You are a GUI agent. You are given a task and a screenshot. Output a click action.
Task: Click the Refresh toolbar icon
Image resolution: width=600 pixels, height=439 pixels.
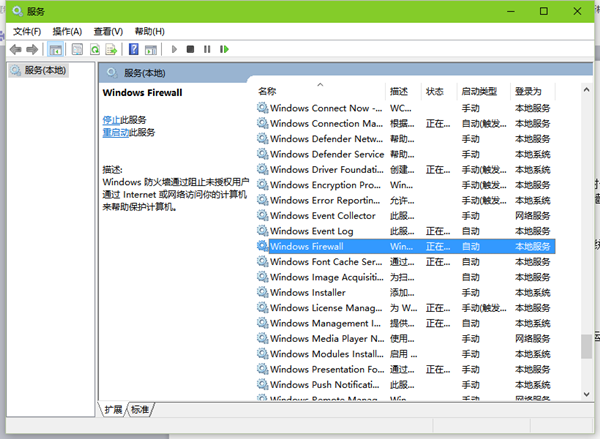[x=95, y=49]
